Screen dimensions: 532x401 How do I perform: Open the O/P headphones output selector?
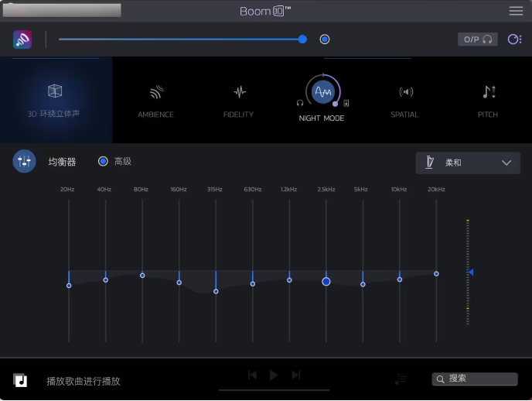pos(477,39)
